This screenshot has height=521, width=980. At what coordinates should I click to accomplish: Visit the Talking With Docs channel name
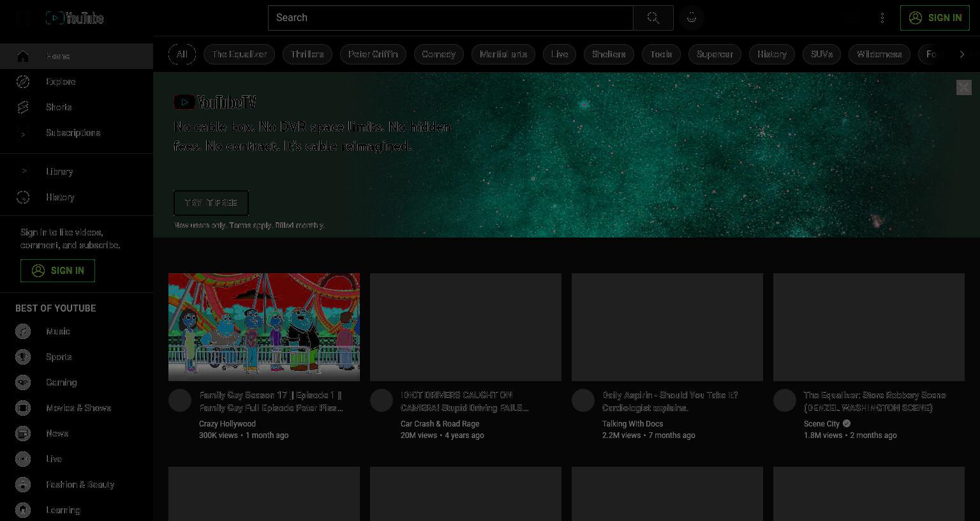pos(632,424)
